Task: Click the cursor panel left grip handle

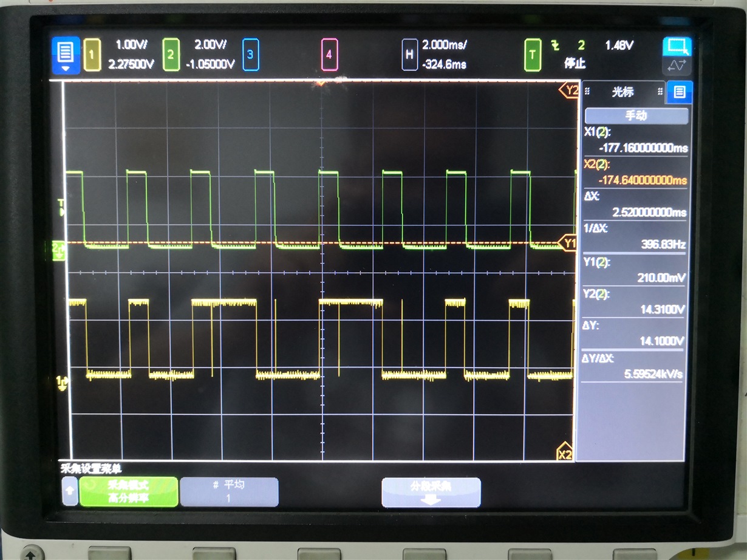Action: click(x=587, y=92)
